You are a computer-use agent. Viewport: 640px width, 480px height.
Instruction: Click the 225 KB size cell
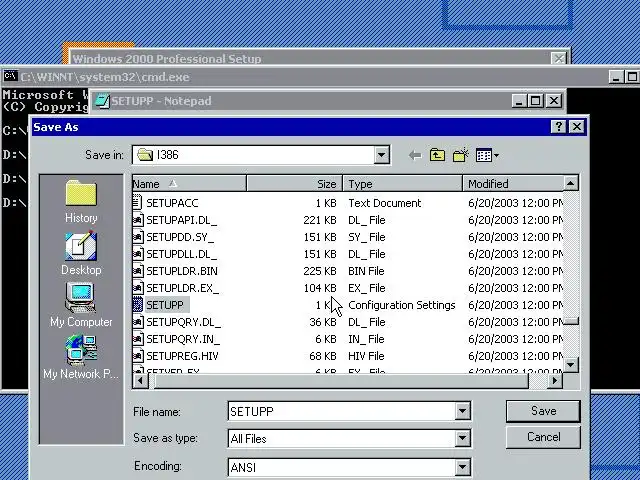[x=320, y=271]
